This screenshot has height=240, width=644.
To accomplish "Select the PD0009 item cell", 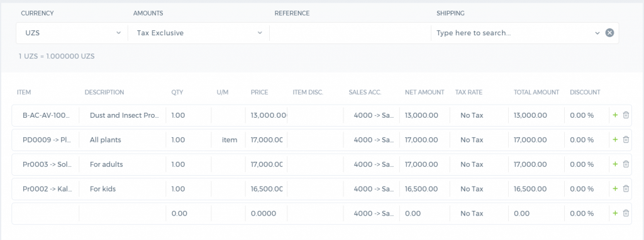I will [45, 140].
